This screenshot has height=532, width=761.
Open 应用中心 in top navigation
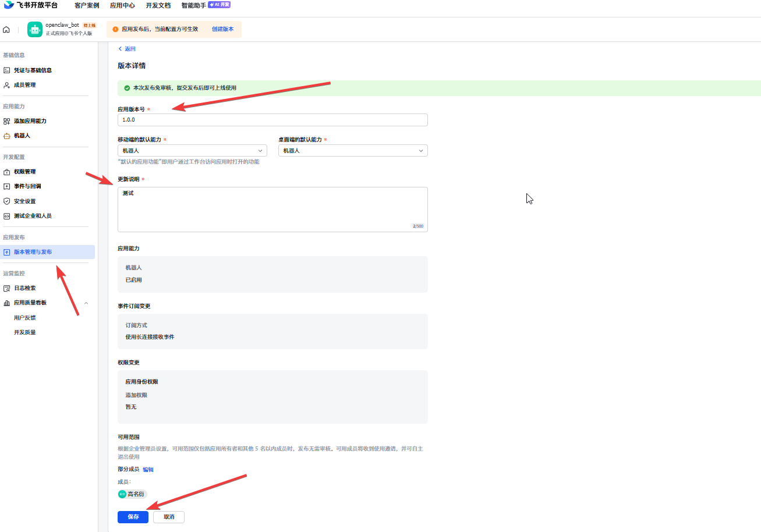(x=122, y=5)
